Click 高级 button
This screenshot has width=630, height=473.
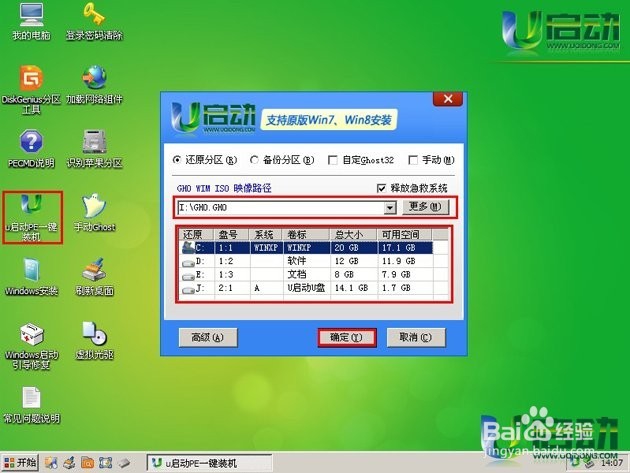(208, 338)
